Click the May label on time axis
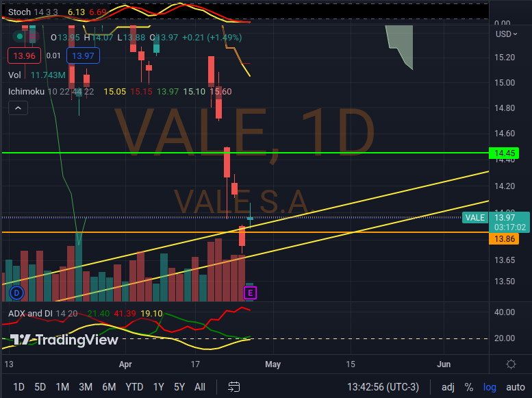This screenshot has width=532, height=398. 273,364
